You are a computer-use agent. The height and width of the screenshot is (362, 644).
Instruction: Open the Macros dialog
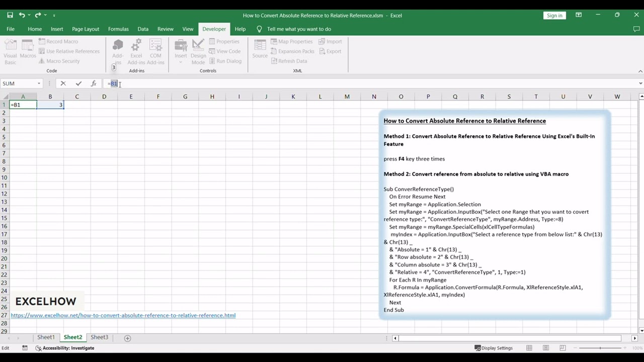28,51
